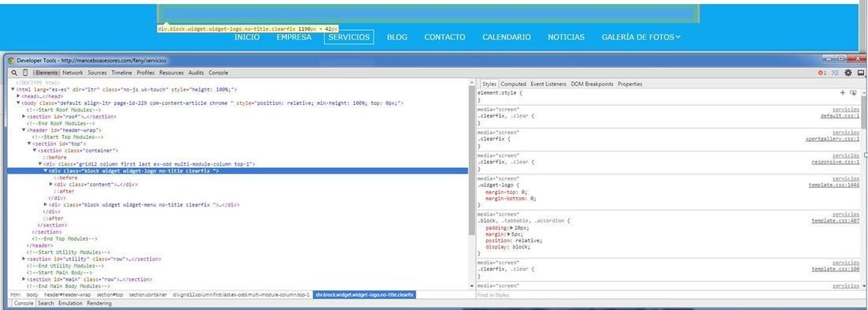
Task: Collapse section id="top" node
Action: [x=29, y=144]
